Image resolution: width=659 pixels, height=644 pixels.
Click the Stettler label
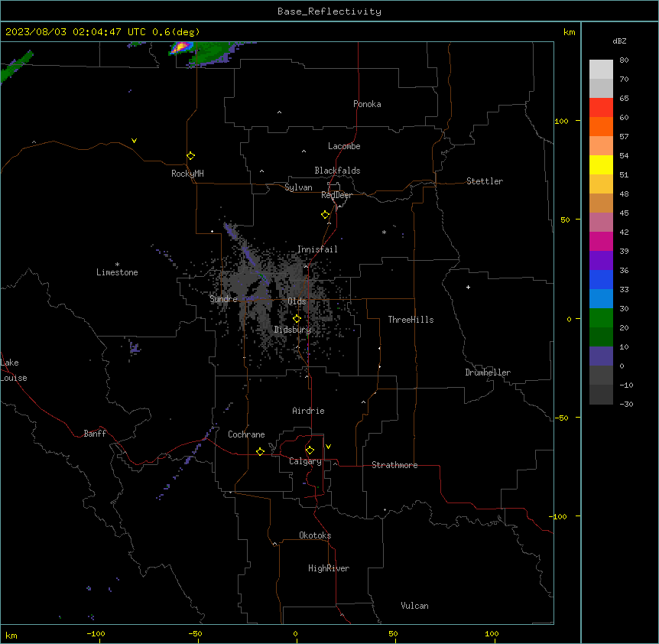click(485, 181)
